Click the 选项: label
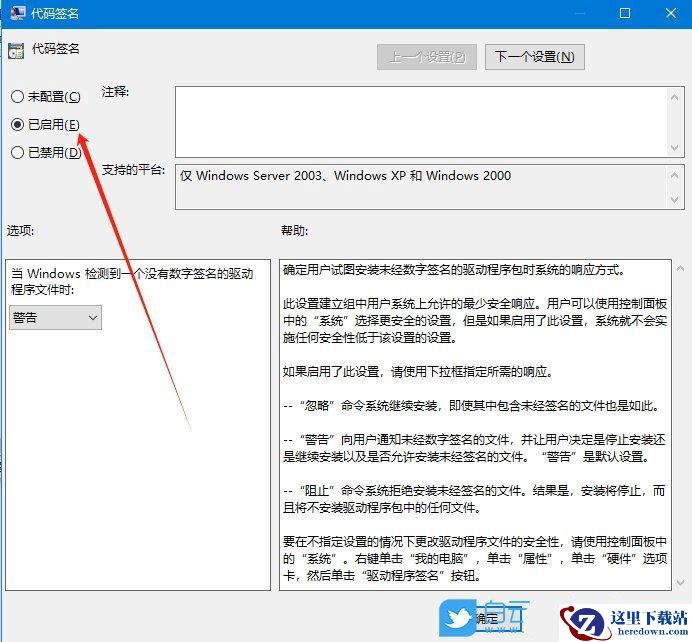Screen dimensions: 692x642 pyautogui.click(x=20, y=230)
